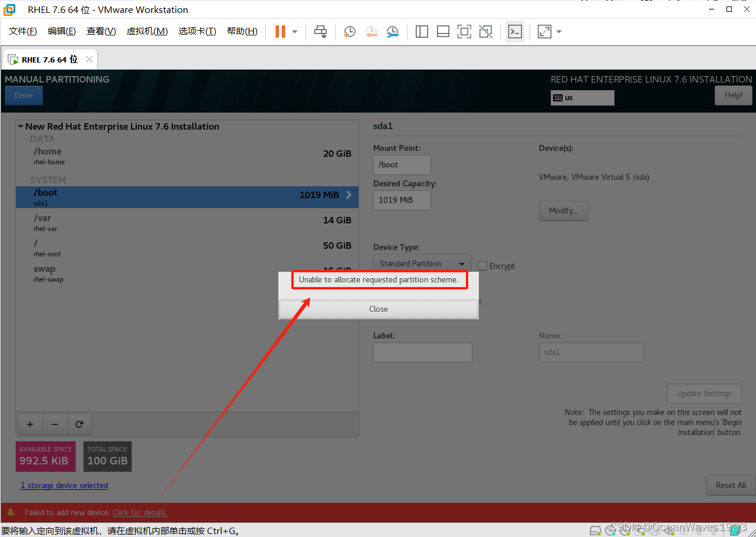Select the /var rhel-var partition row
The height and width of the screenshot is (537, 756).
coord(187,223)
